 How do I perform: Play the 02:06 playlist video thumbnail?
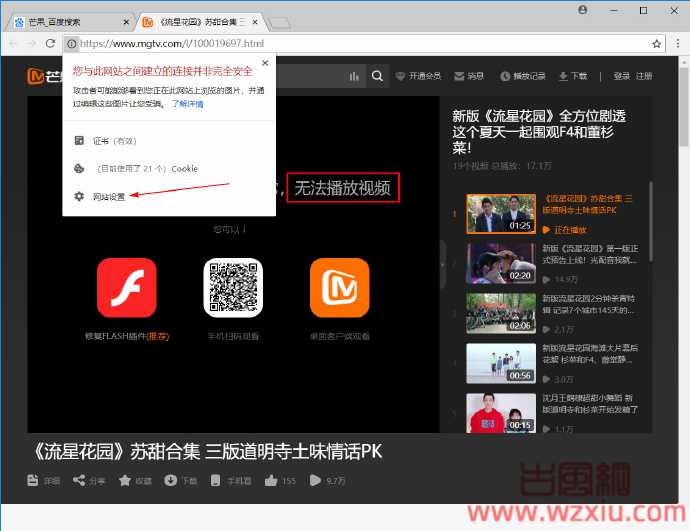tap(501, 313)
